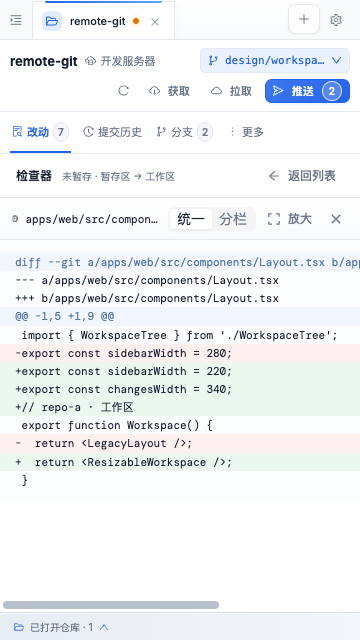Switch to the 改动 tab
This screenshot has width=360, height=640.
[40, 132]
